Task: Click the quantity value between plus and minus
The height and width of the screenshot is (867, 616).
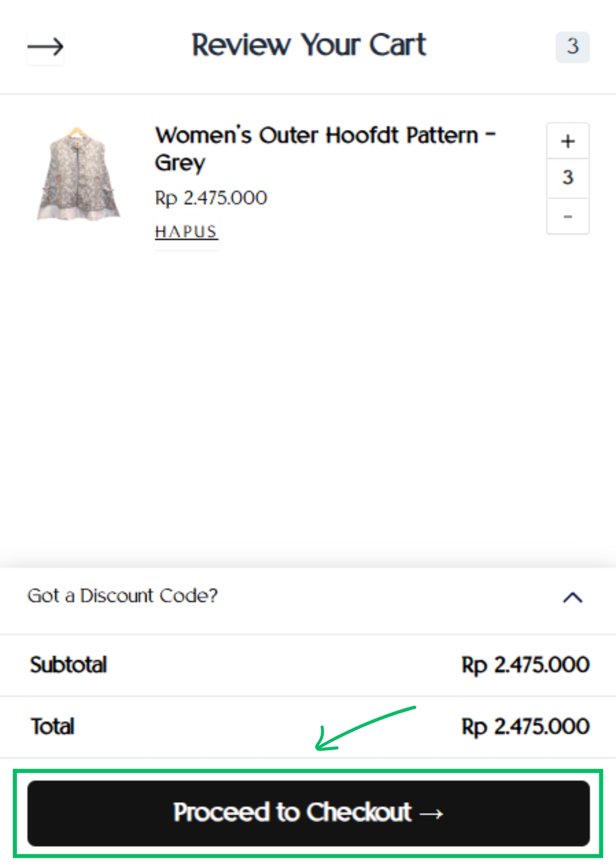Action: [567, 178]
